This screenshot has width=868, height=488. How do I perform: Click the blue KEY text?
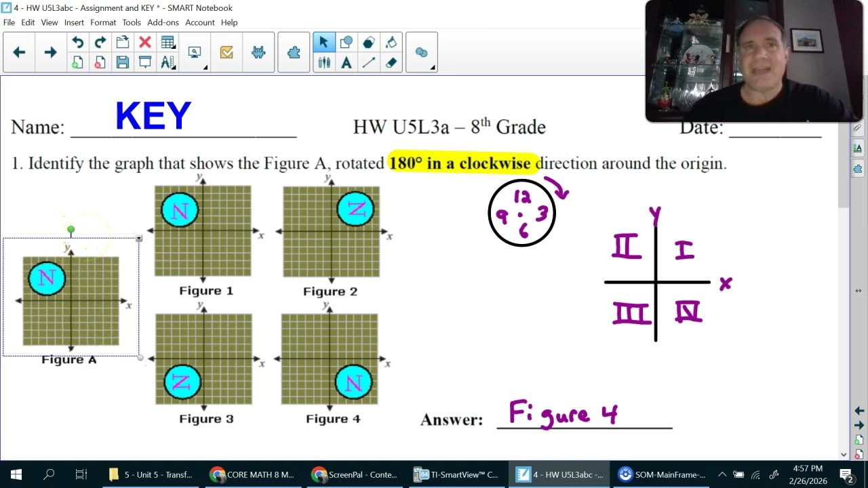tap(153, 116)
